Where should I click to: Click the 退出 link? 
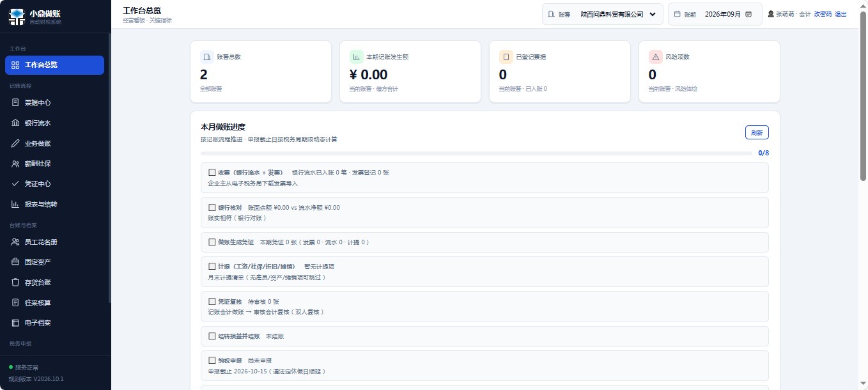pyautogui.click(x=841, y=14)
